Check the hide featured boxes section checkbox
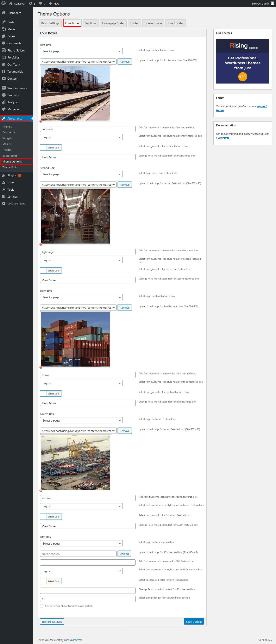276x644 pixels. pos(42,606)
